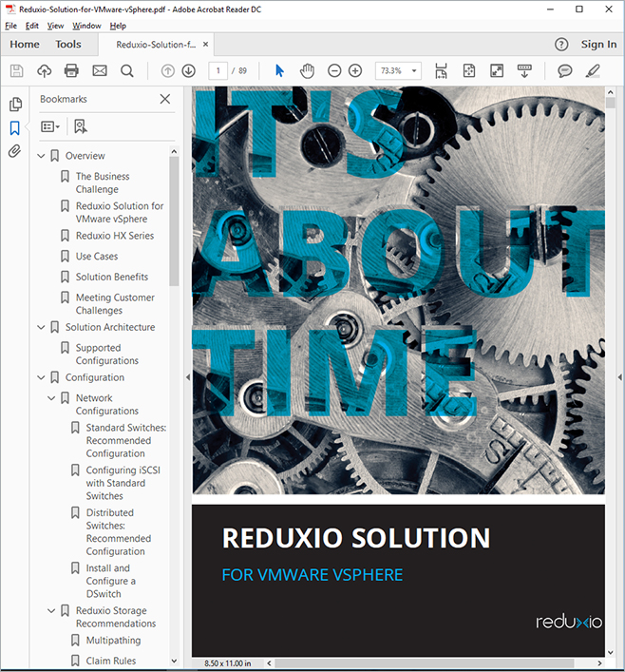
Task: Send file by email envelope icon
Action: pyautogui.click(x=100, y=70)
